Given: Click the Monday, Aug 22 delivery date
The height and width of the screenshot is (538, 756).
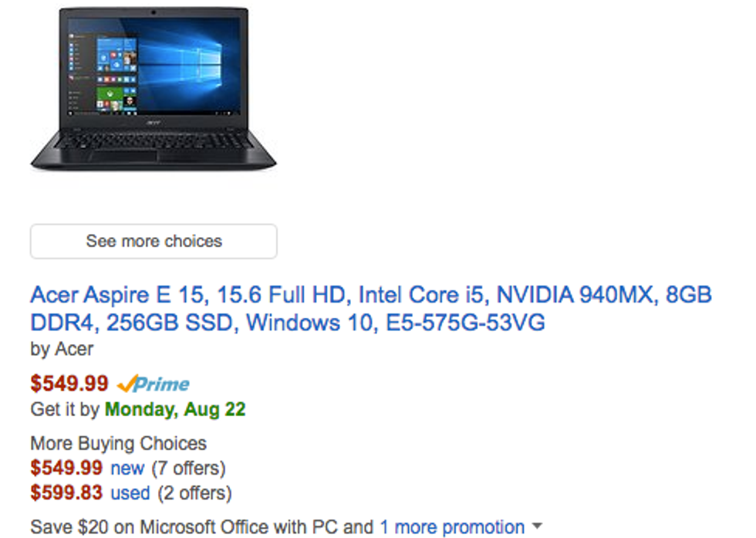Looking at the screenshot, I should (176, 410).
